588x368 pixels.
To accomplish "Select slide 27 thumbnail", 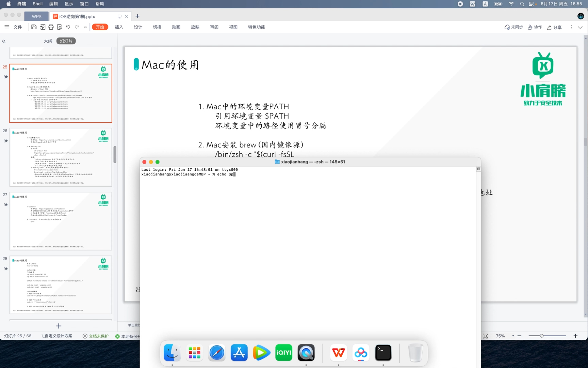I will [x=61, y=221].
